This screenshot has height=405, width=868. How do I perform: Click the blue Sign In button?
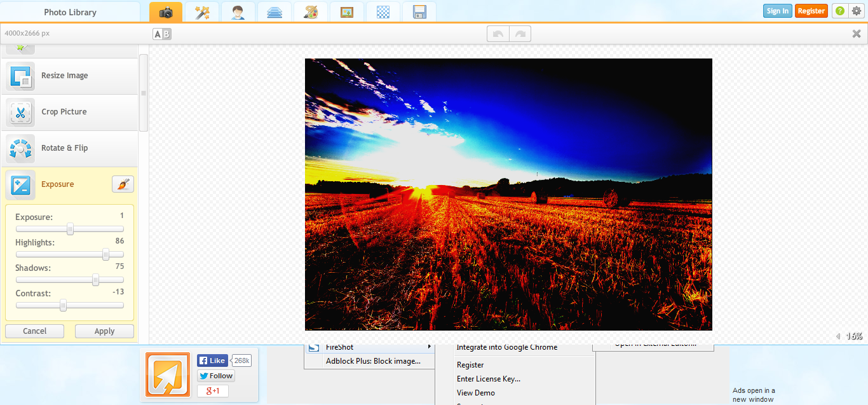point(778,11)
